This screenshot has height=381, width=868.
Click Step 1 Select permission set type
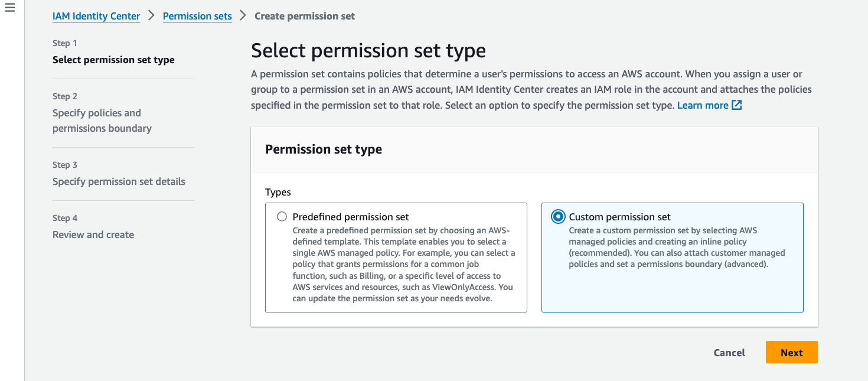pyautogui.click(x=113, y=60)
